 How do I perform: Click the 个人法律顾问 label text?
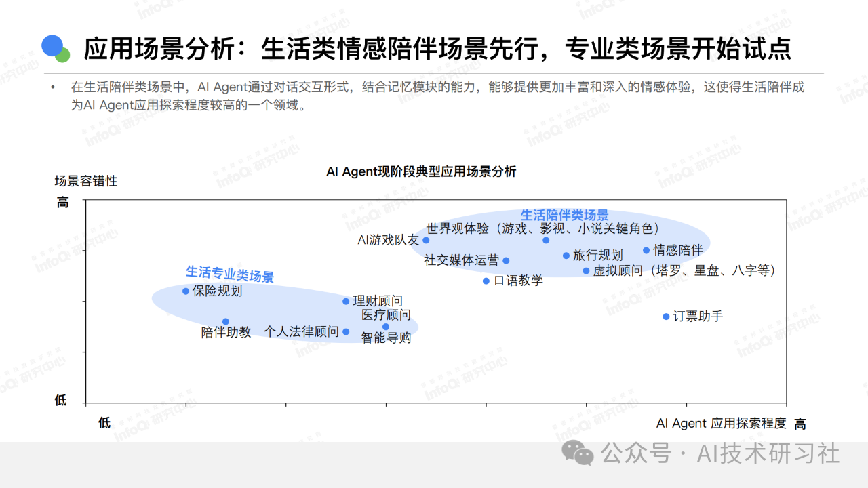pos(301,331)
